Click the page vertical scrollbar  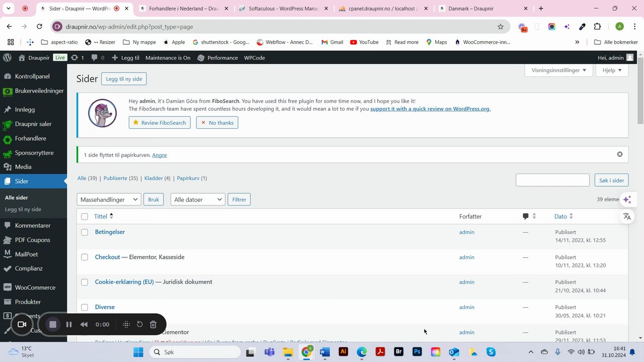[640, 90]
